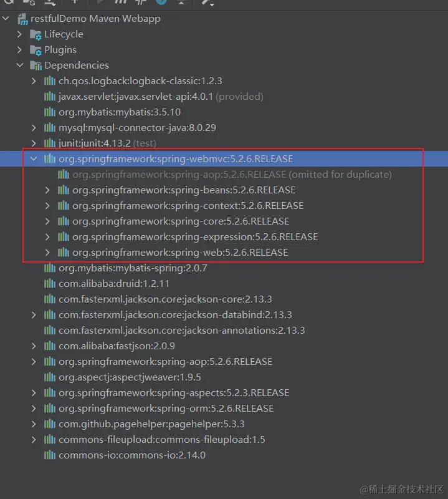This screenshot has height=499, width=448.
Task: Expand spring-core:5.2.6.RELEASE child dependency
Action: click(x=47, y=221)
